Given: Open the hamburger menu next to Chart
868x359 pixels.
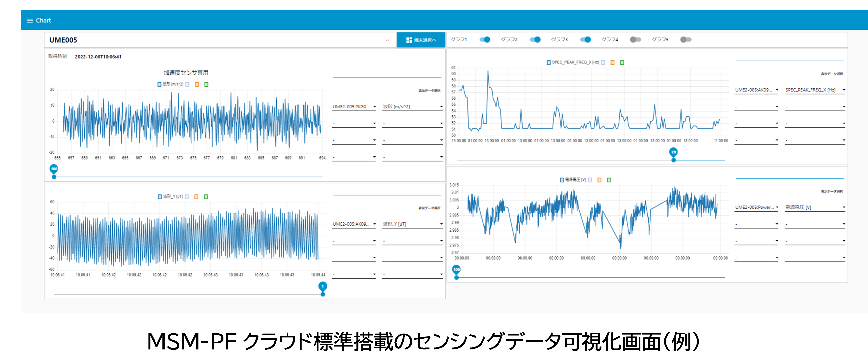Looking at the screenshot, I should click(x=30, y=21).
